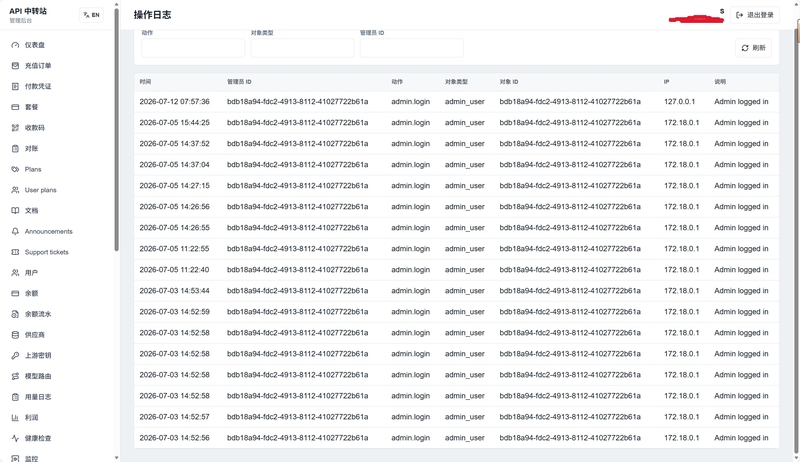Click the 上游密钥 key icon
Screen dimensions: 800x462
click(x=15, y=355)
